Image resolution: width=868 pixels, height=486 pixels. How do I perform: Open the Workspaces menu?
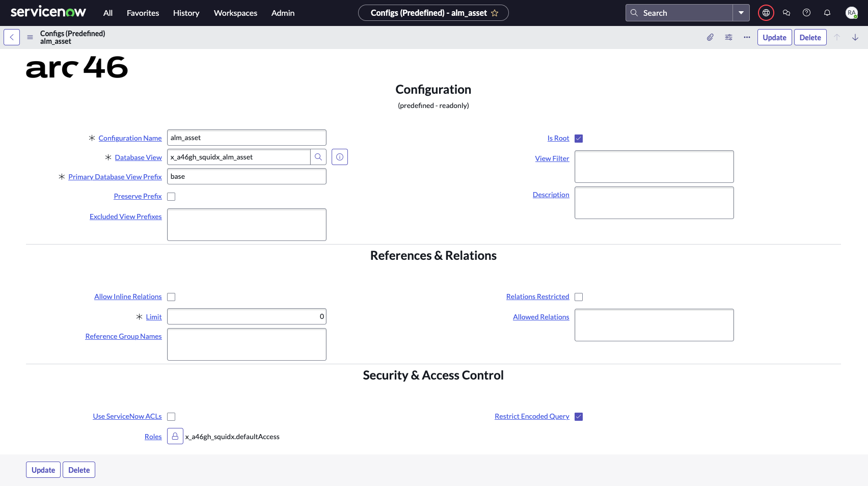coord(235,13)
